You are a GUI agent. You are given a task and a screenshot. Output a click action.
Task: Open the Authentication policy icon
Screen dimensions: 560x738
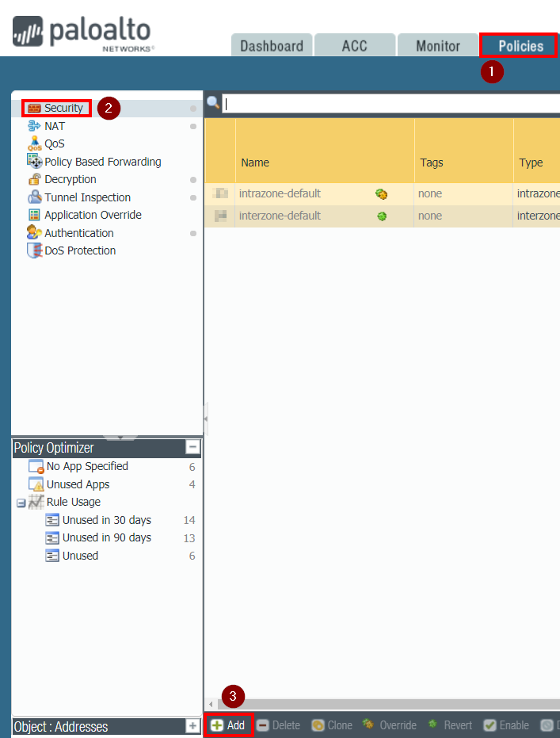tap(34, 233)
